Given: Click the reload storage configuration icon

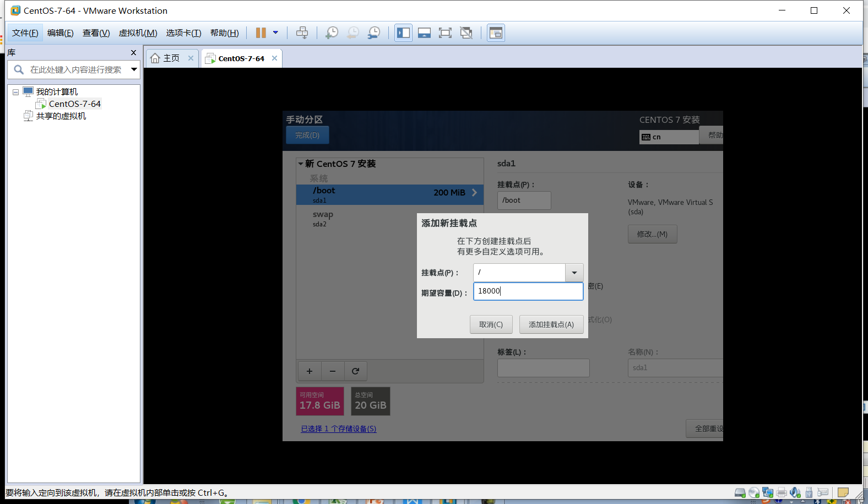Looking at the screenshot, I should (x=356, y=371).
